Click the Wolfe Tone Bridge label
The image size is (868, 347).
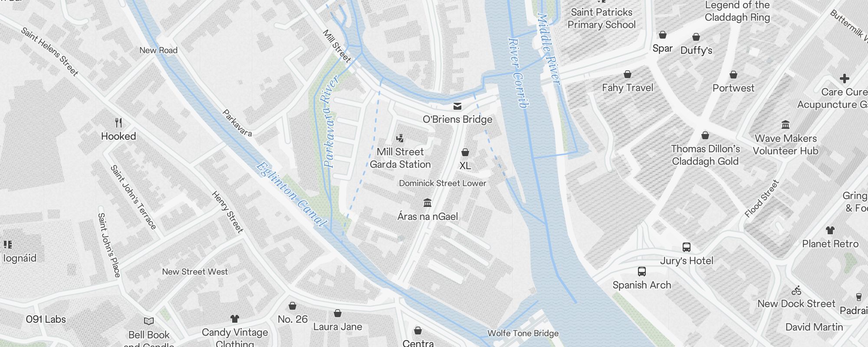point(523,333)
